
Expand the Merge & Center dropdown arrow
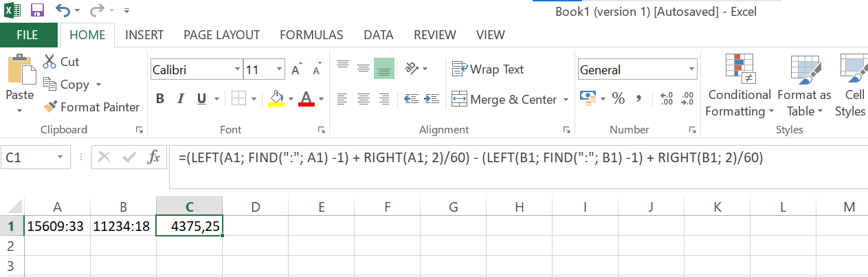[x=566, y=100]
